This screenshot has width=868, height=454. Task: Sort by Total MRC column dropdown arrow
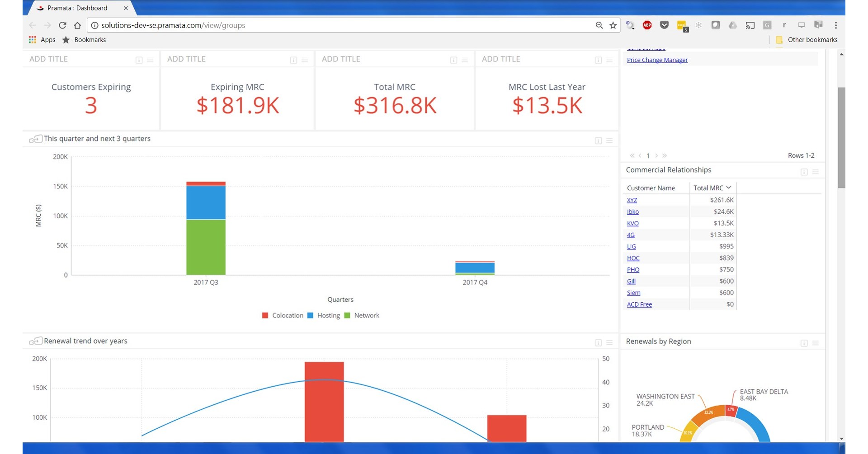(729, 187)
